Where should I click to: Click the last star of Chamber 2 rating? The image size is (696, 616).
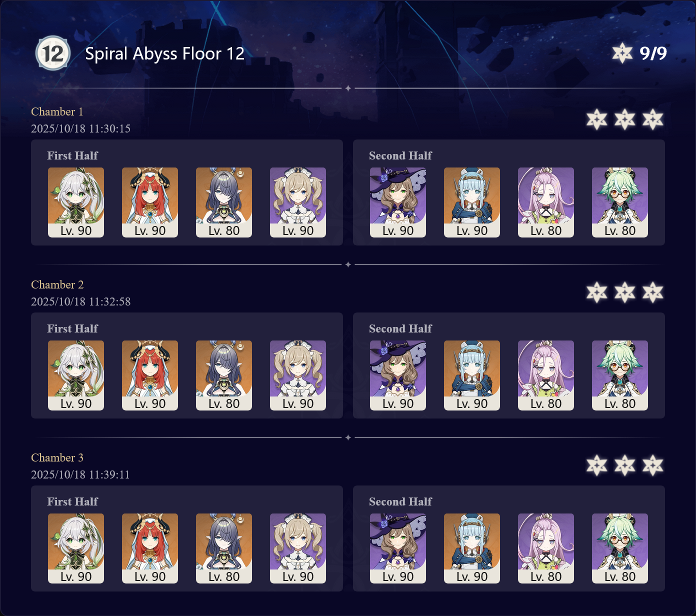(652, 292)
